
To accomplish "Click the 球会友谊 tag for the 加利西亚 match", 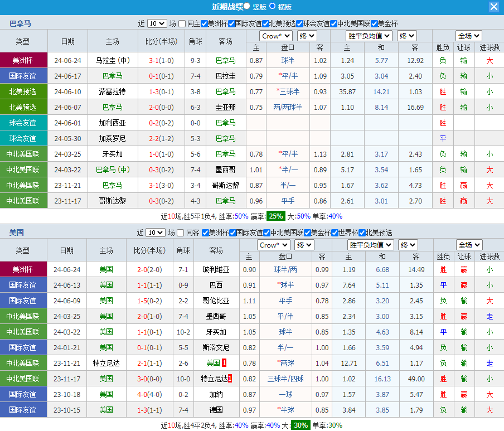I will tap(23, 123).
